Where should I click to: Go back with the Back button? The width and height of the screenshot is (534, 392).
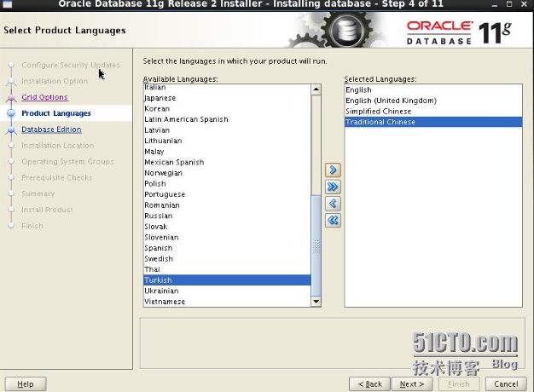click(370, 383)
